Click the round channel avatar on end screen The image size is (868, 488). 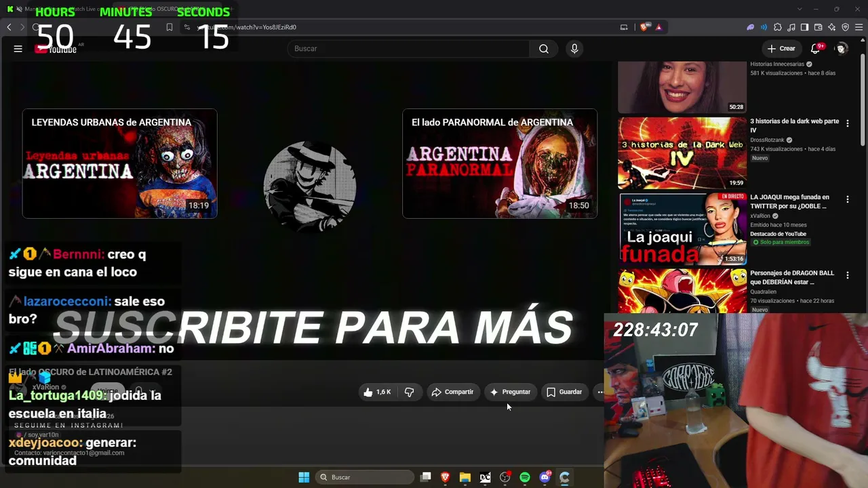[310, 186]
